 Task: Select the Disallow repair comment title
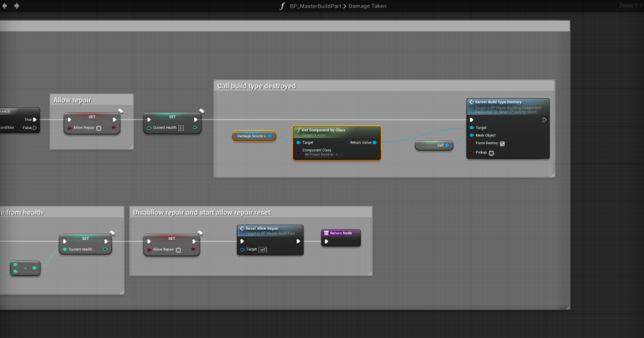(x=201, y=212)
